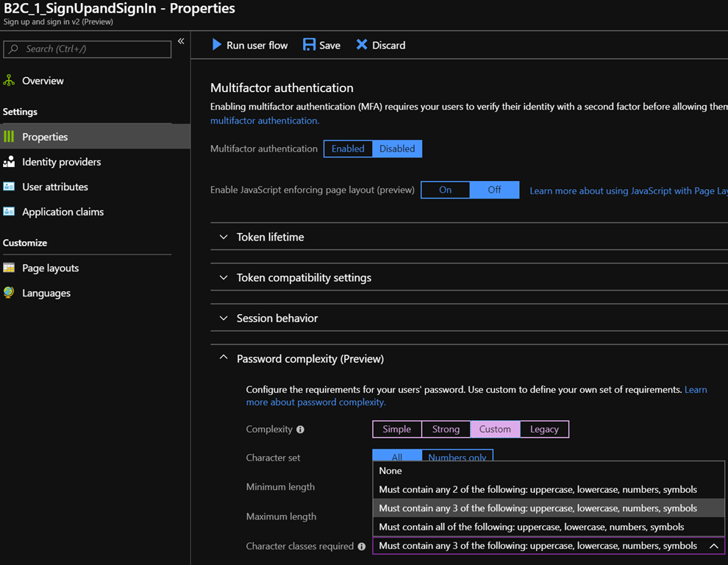Select Simple password complexity
Screen dimensions: 728x565
coord(397,430)
